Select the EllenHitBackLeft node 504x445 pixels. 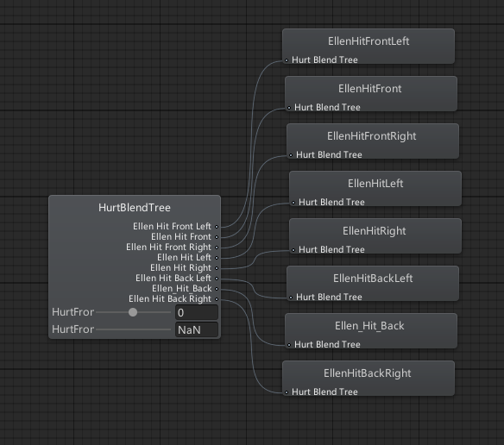(x=373, y=284)
